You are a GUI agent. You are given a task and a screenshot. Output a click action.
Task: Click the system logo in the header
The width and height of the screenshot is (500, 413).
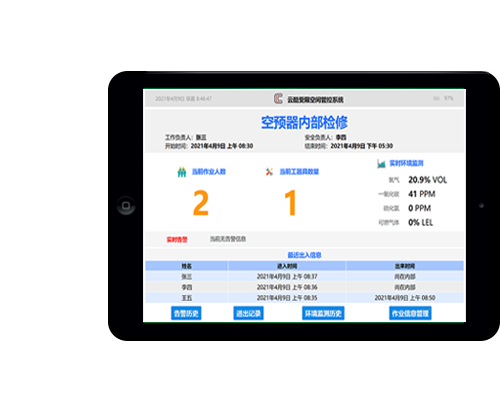pos(278,99)
